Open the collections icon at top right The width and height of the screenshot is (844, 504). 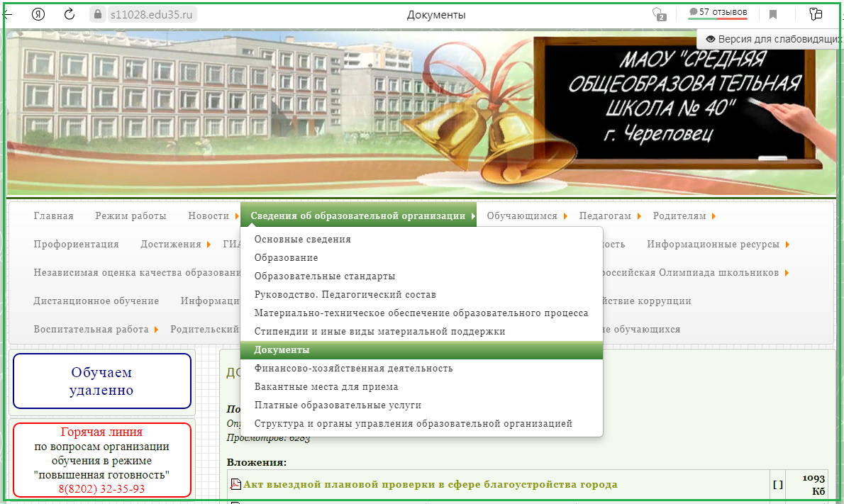pos(814,13)
